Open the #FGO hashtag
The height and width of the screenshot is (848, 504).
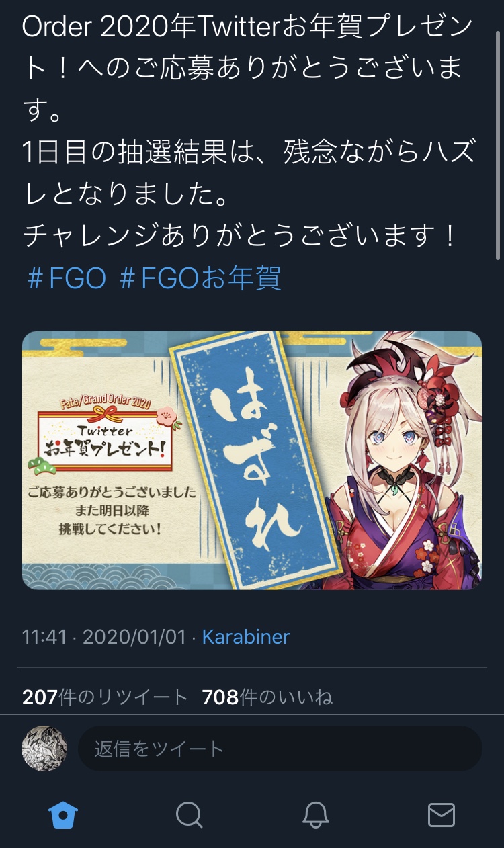click(67, 278)
